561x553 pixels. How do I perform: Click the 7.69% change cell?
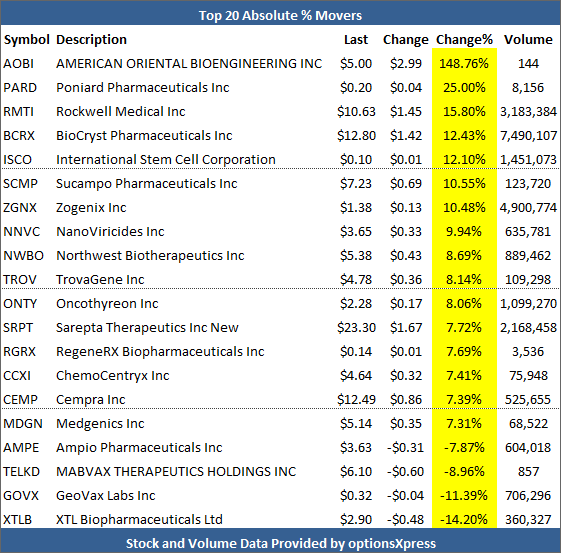464,351
